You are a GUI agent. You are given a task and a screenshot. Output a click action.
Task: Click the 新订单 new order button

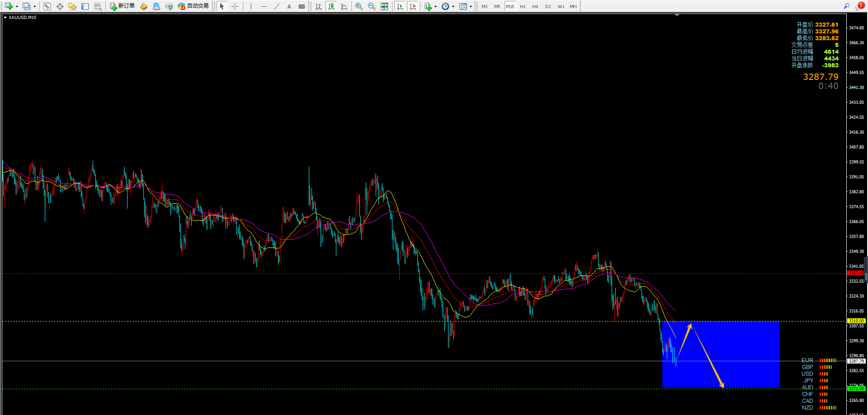(x=123, y=6)
